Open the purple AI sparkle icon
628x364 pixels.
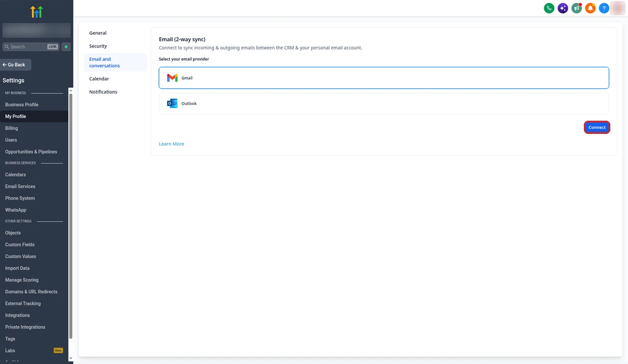tap(563, 8)
